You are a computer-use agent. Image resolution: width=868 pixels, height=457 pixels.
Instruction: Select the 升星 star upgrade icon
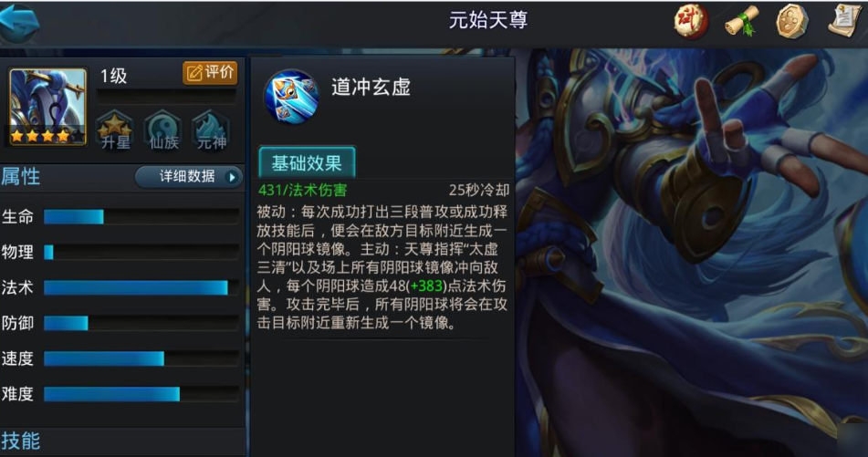115,130
